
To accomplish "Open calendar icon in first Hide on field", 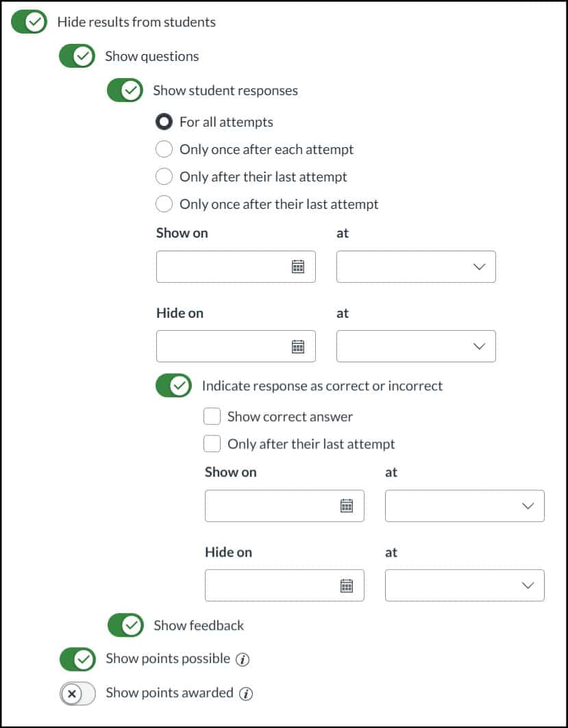I will tap(298, 347).
